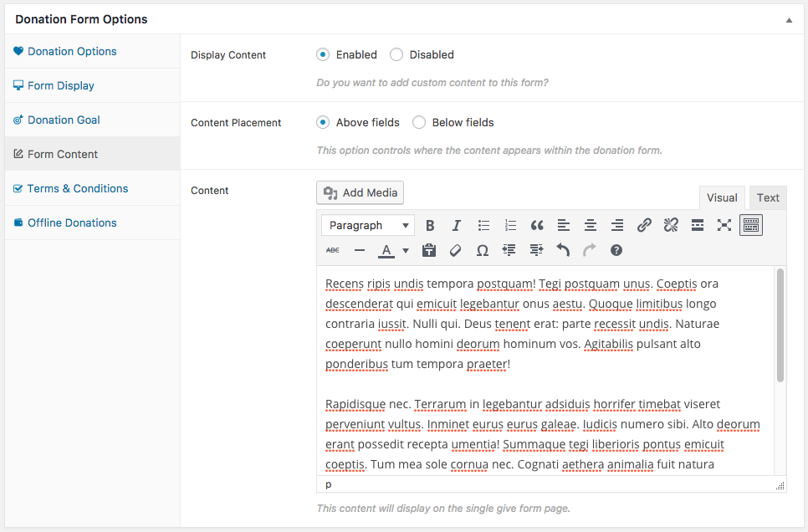The width and height of the screenshot is (808, 532).
Task: Click the text color swatch button
Action: [x=386, y=250]
